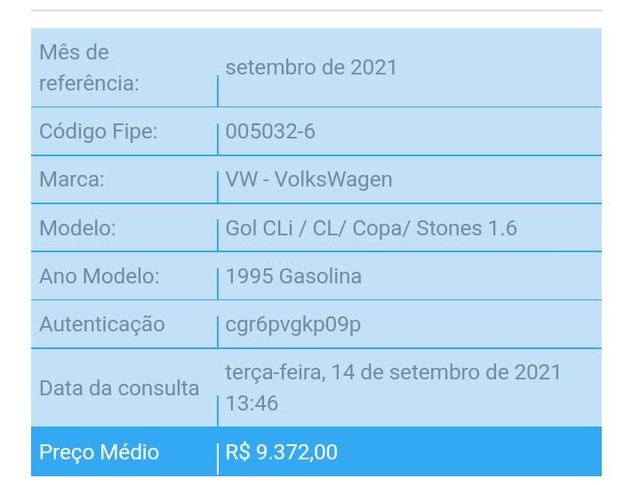Select the '1995 Gasolina' value
Image resolution: width=640 pixels, height=485 pixels.
[293, 276]
